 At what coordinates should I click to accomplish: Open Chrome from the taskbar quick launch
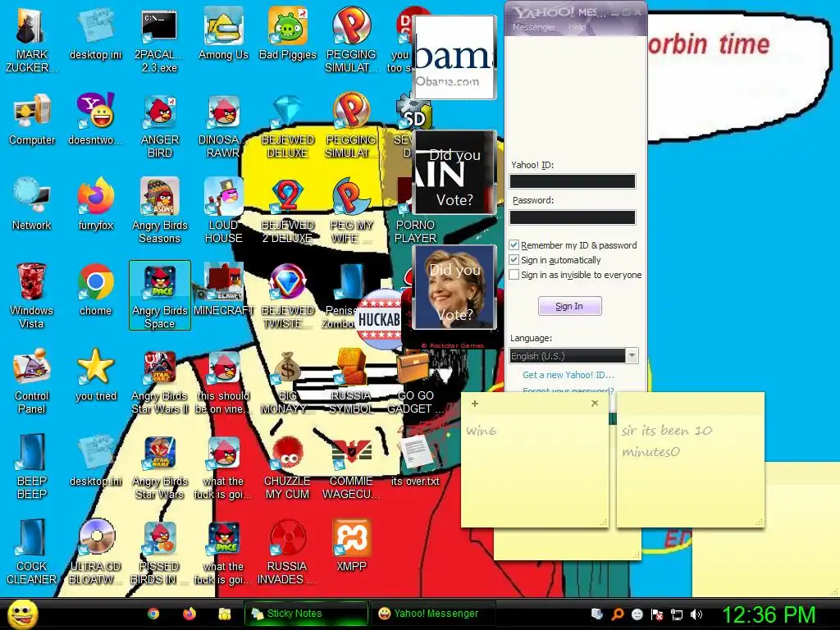click(x=153, y=614)
